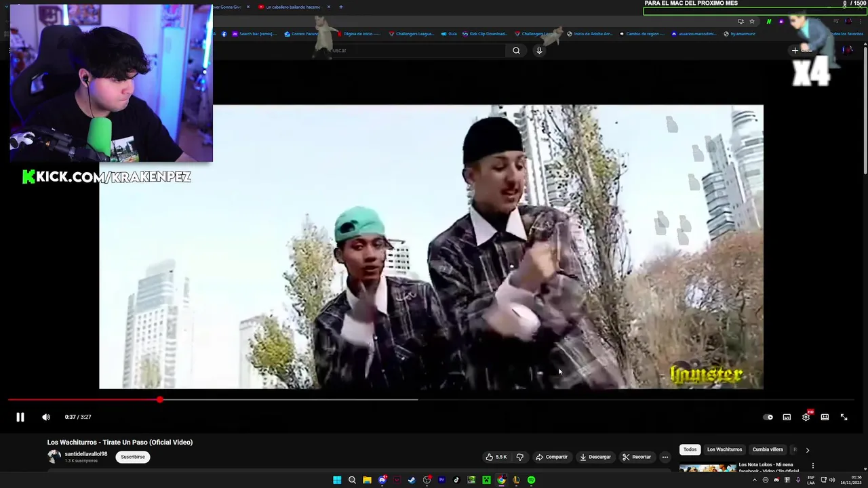Close the 'un caballero bailando' tab
Image resolution: width=868 pixels, height=488 pixels.
pos(329,7)
